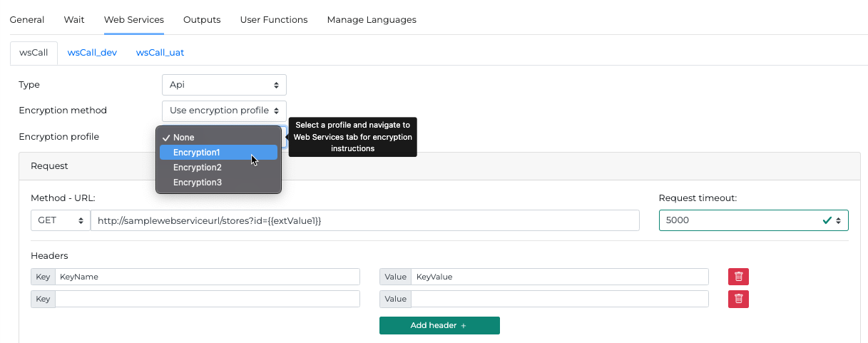
Task: Open the User Functions tab
Action: (274, 20)
